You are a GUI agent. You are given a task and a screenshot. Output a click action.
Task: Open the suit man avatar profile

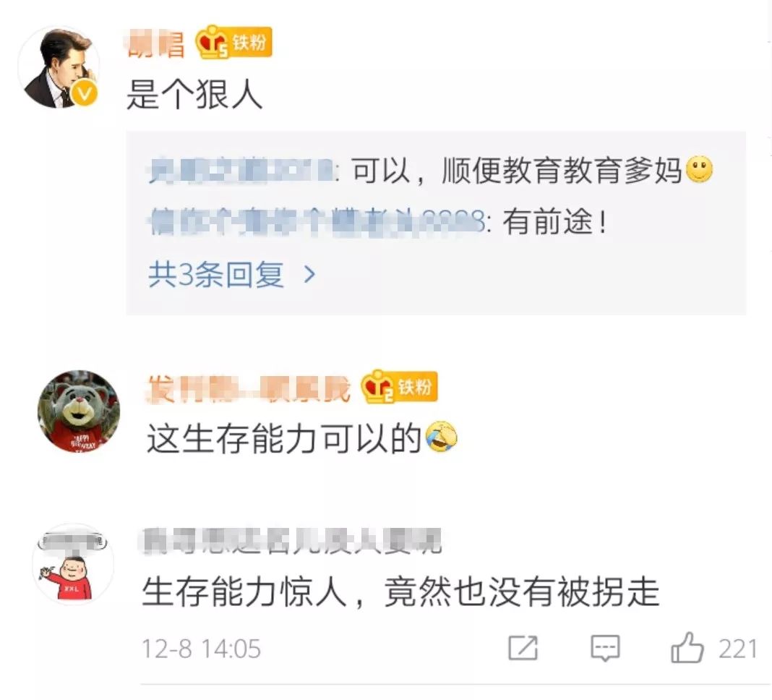pos(59,67)
